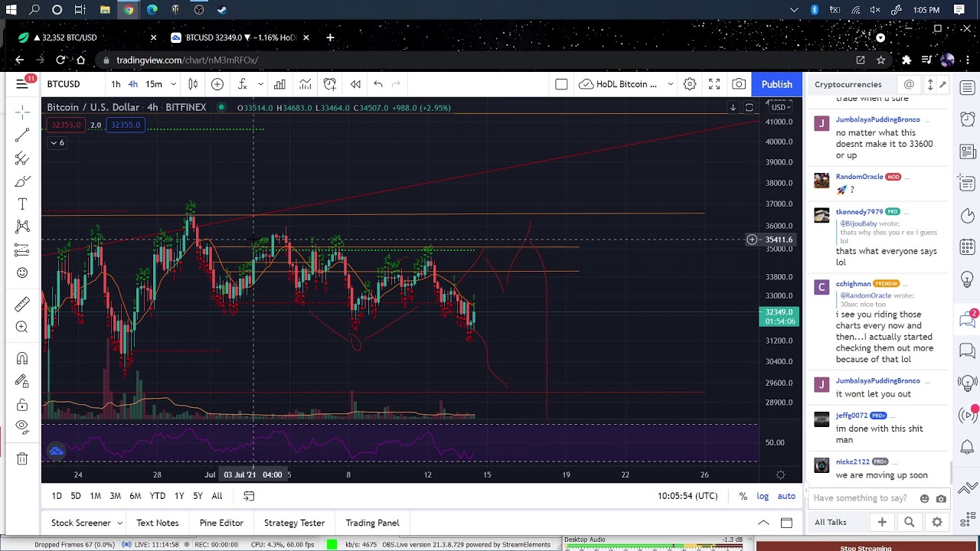Open go-to-date calendar icon

pyautogui.click(x=249, y=496)
